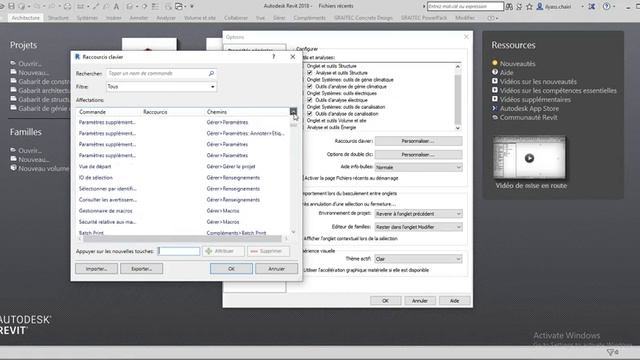Click vertical scrollbar of Options tools list

pos(458,100)
